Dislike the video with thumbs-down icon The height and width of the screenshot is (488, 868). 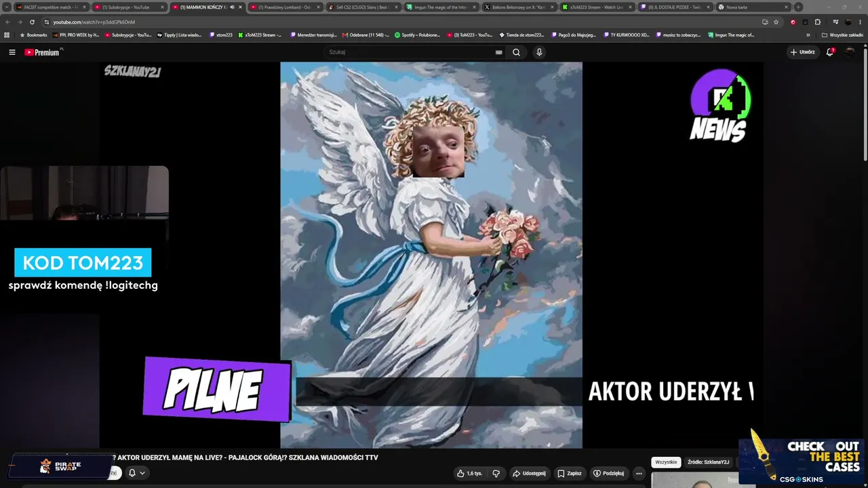[496, 473]
